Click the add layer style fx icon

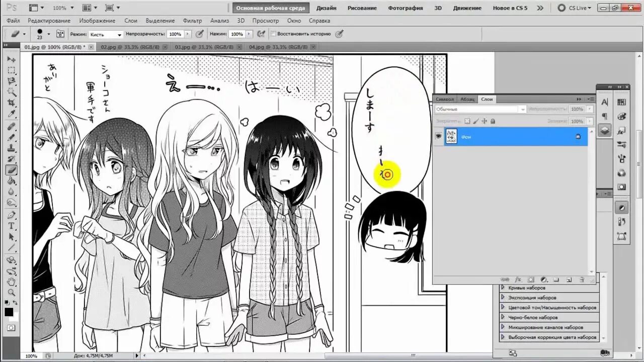pos(518,280)
